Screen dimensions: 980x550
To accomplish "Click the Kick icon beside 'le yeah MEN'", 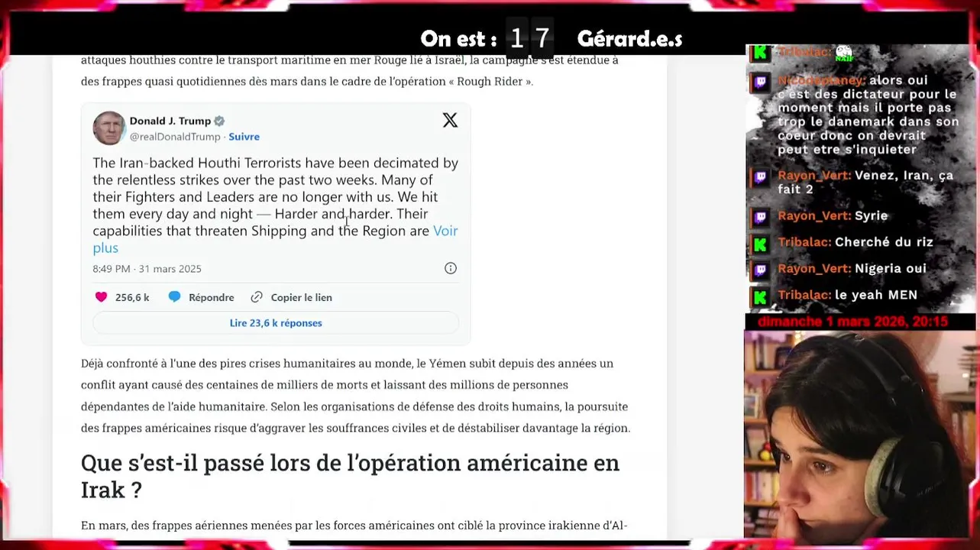I will coord(761,297).
